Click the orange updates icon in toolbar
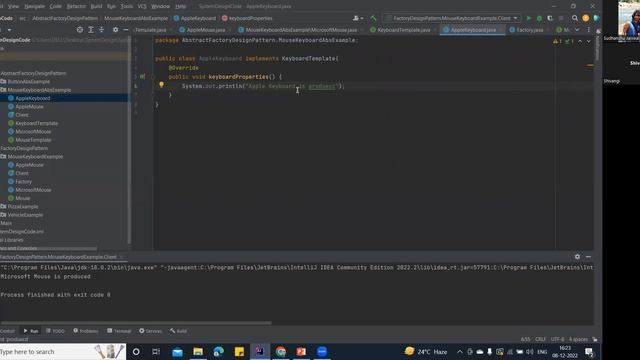This screenshot has height=360, width=640. click(586, 18)
